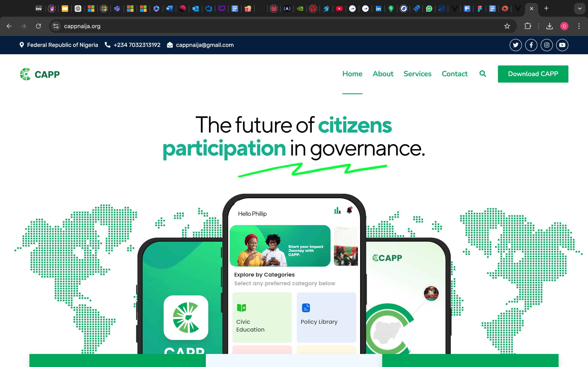Reload the page
Viewport: 588px width, 367px height.
pyautogui.click(x=38, y=26)
